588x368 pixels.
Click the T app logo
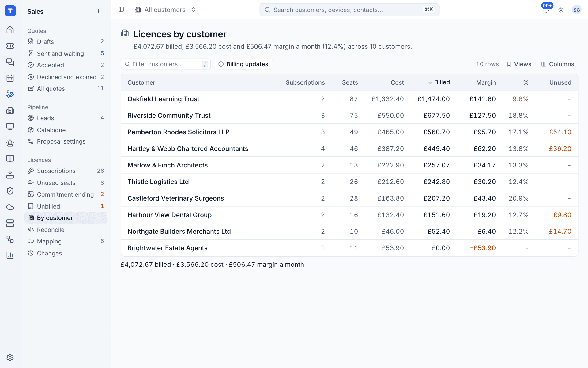10,11
